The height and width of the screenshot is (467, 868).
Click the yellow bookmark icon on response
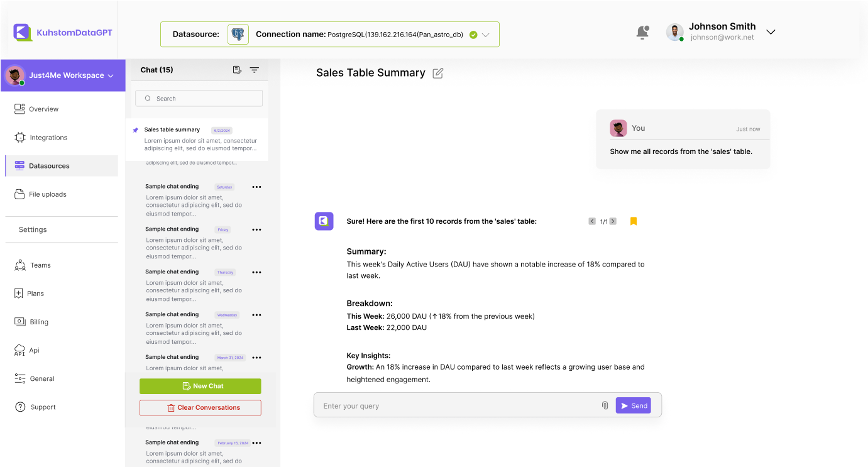(634, 221)
